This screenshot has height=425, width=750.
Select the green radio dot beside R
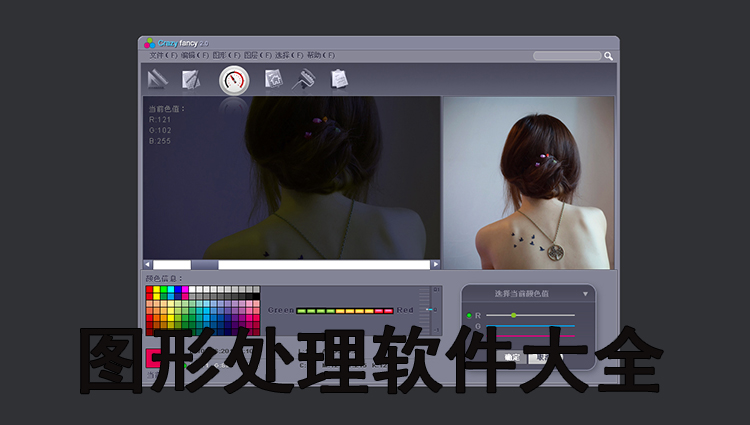tap(469, 316)
